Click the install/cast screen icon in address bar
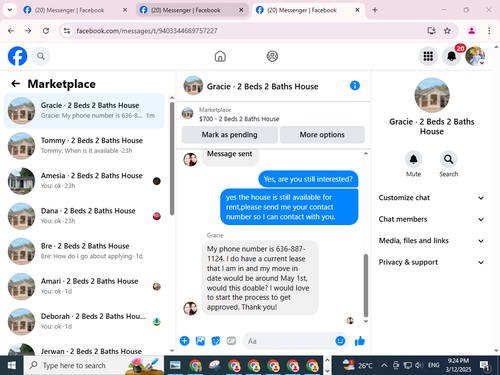 click(431, 31)
